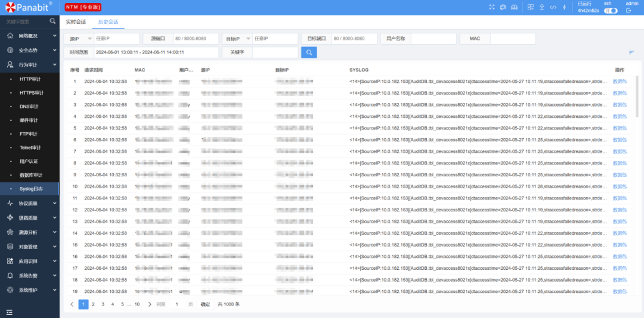Click the 溯源分析 icon in sidebar

[10, 232]
